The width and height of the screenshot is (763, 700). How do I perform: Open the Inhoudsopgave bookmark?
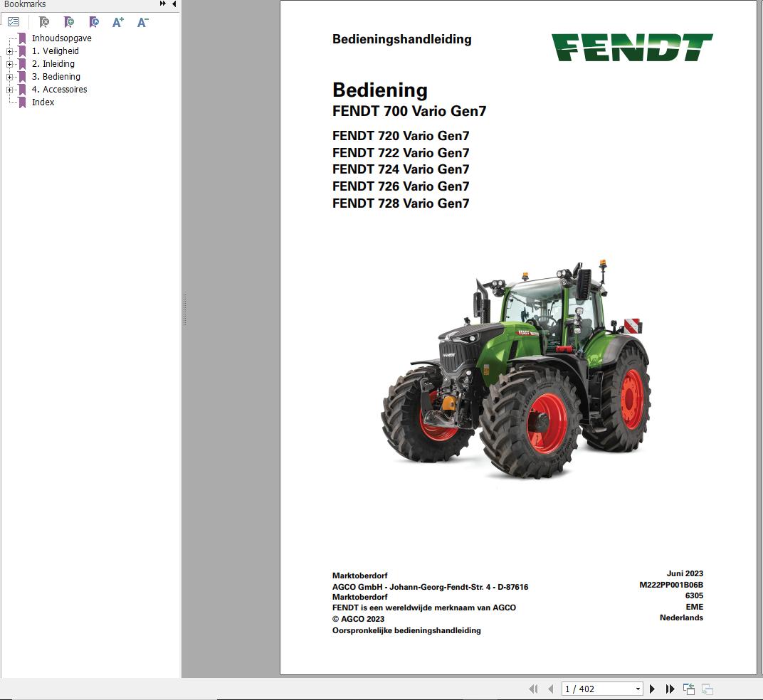pyautogui.click(x=61, y=38)
